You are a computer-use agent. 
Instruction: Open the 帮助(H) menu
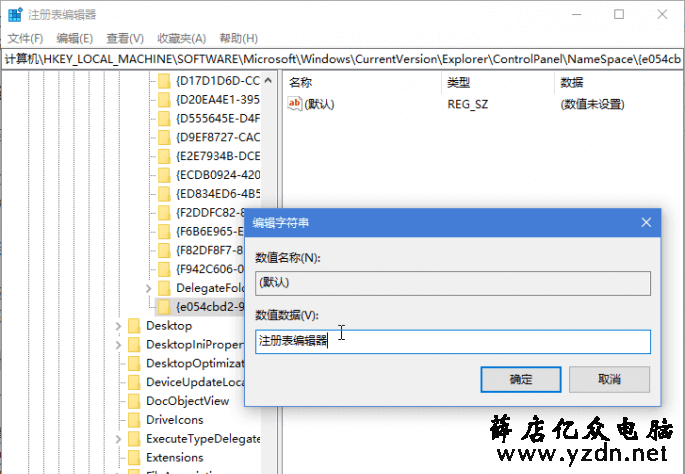coord(239,38)
